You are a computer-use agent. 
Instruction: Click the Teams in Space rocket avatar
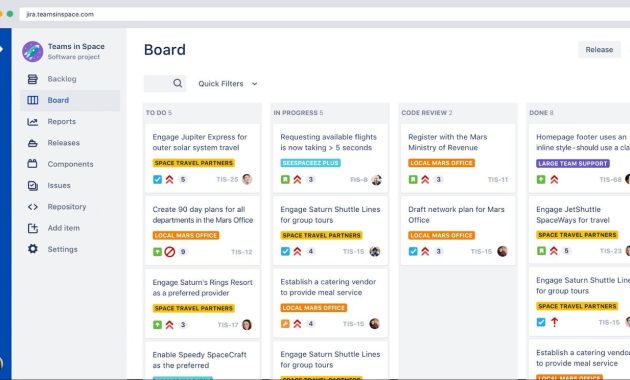pos(33,51)
